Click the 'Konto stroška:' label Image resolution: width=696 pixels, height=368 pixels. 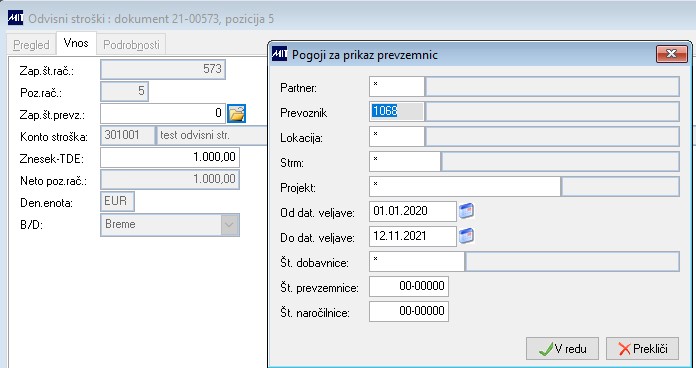54,137
